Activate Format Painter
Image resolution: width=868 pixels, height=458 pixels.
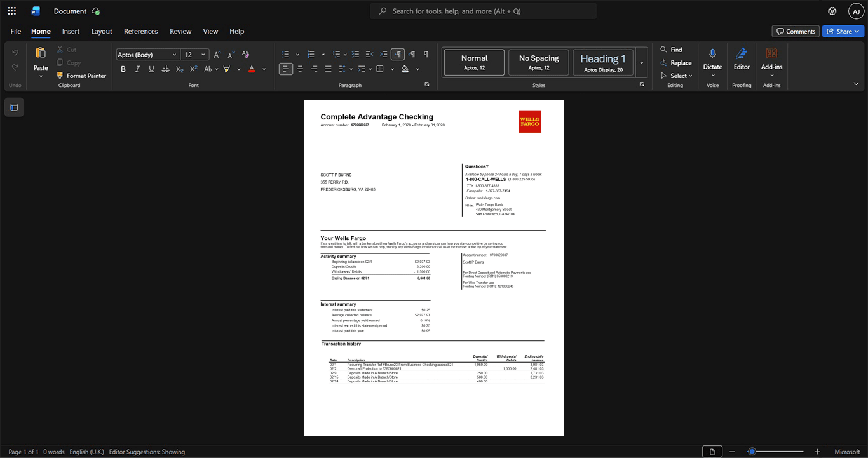coord(81,76)
